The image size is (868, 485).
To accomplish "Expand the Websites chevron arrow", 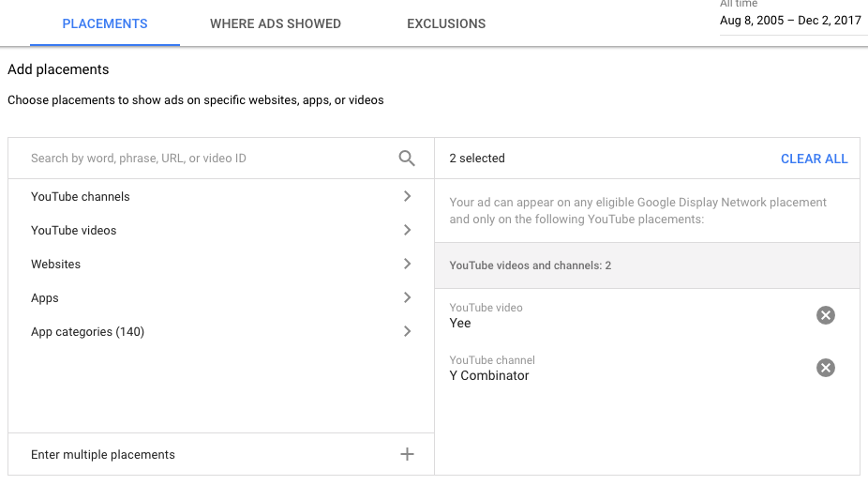I will click(408, 264).
